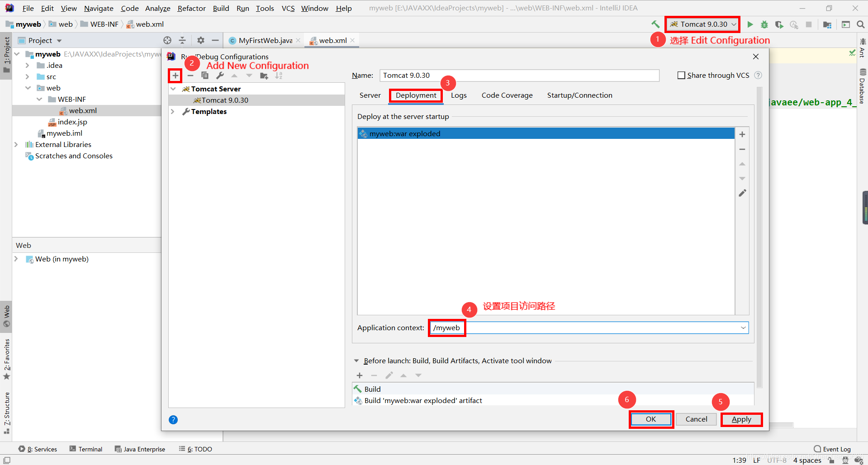
Task: Switch to the Logs tab
Action: coord(459,95)
